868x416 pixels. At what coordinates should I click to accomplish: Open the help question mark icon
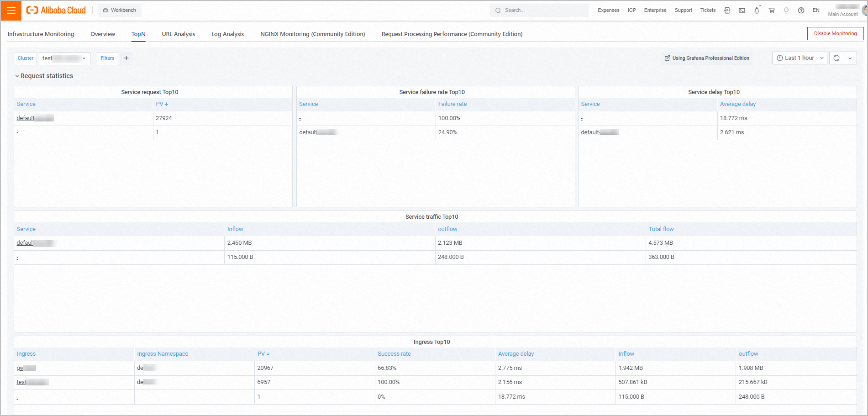point(801,11)
